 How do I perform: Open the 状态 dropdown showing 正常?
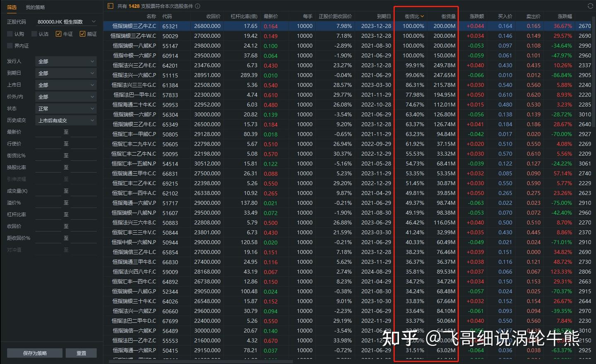(x=65, y=108)
